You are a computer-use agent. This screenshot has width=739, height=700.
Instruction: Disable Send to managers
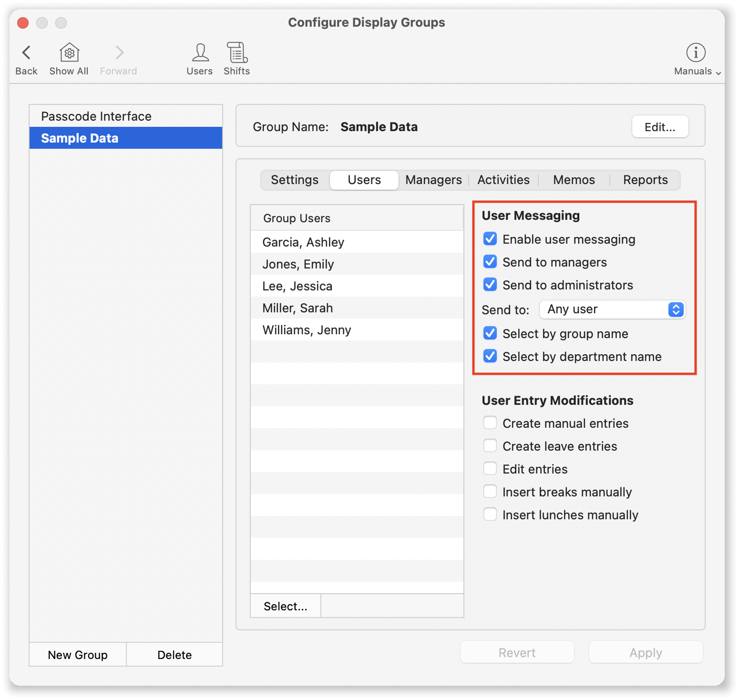(490, 261)
